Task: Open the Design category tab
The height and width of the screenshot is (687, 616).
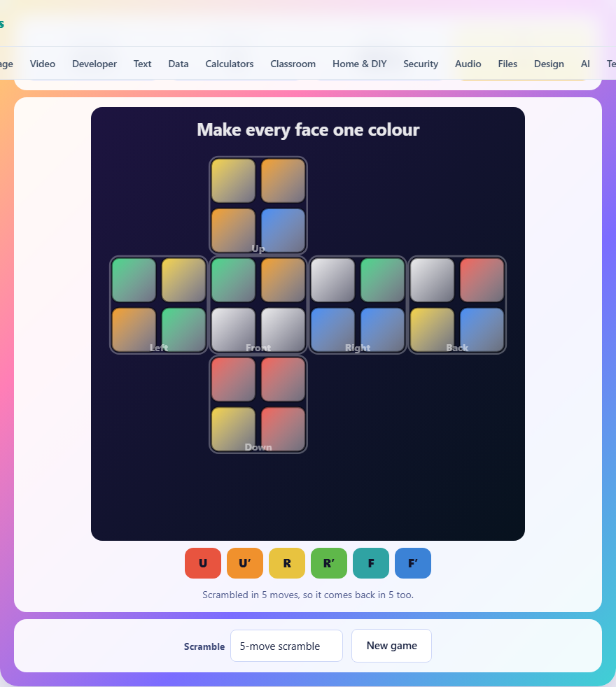Action: 549,64
